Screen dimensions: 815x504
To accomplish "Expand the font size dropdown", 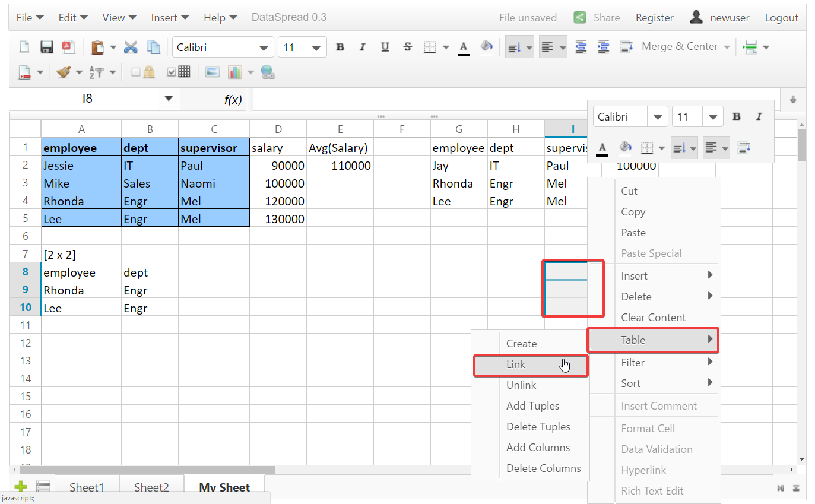I will [315, 46].
